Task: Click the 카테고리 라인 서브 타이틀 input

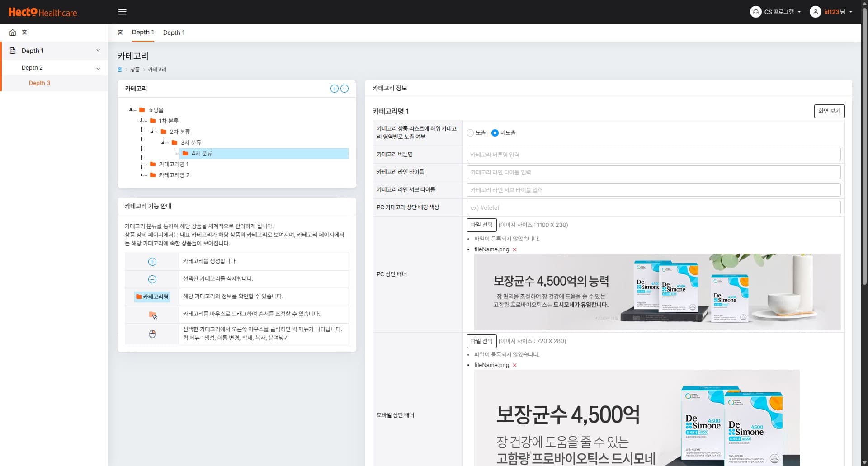Action: tap(653, 190)
